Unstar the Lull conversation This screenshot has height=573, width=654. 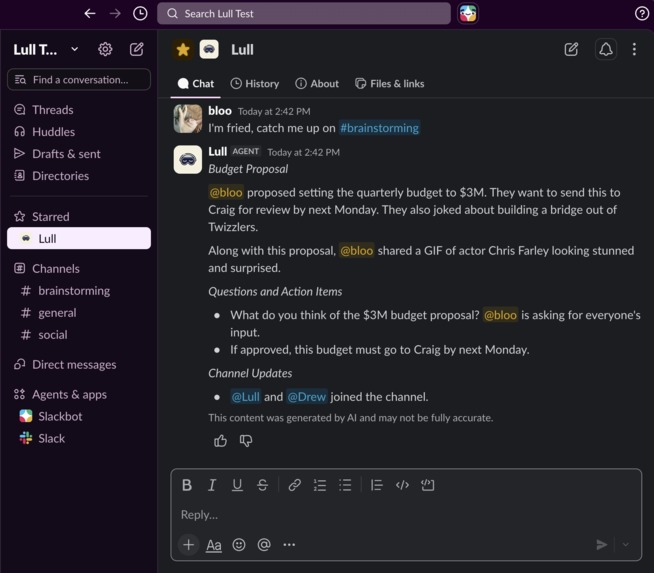coord(183,50)
